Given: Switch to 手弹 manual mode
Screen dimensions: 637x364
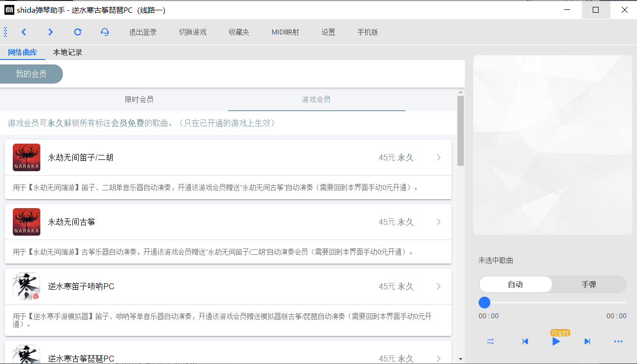Looking at the screenshot, I should pyautogui.click(x=589, y=284).
